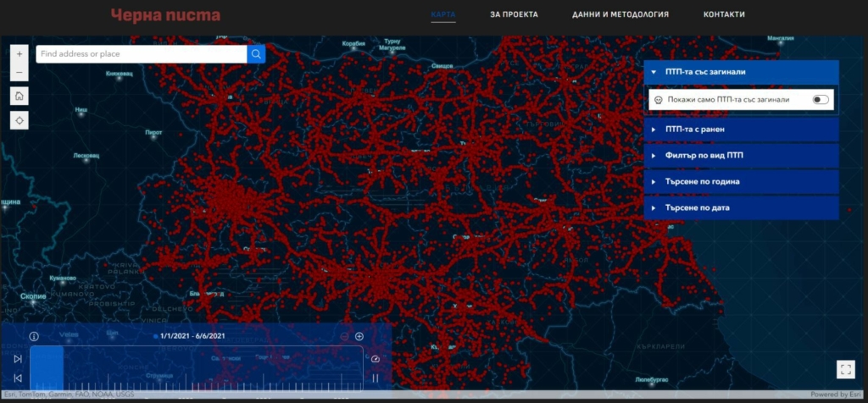
Task: Zoom in with the plus map button
Action: click(19, 53)
